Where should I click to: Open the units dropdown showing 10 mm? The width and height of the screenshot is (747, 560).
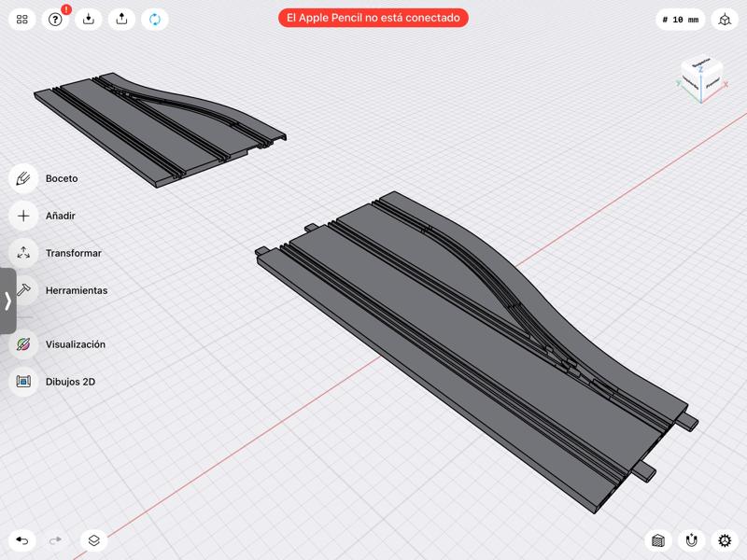click(x=679, y=17)
